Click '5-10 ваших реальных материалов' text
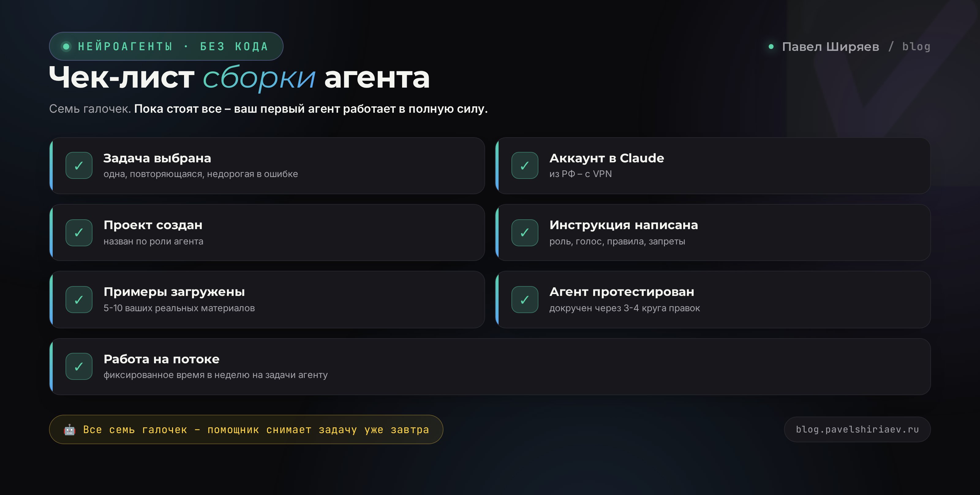This screenshot has height=495, width=980. coord(179,308)
